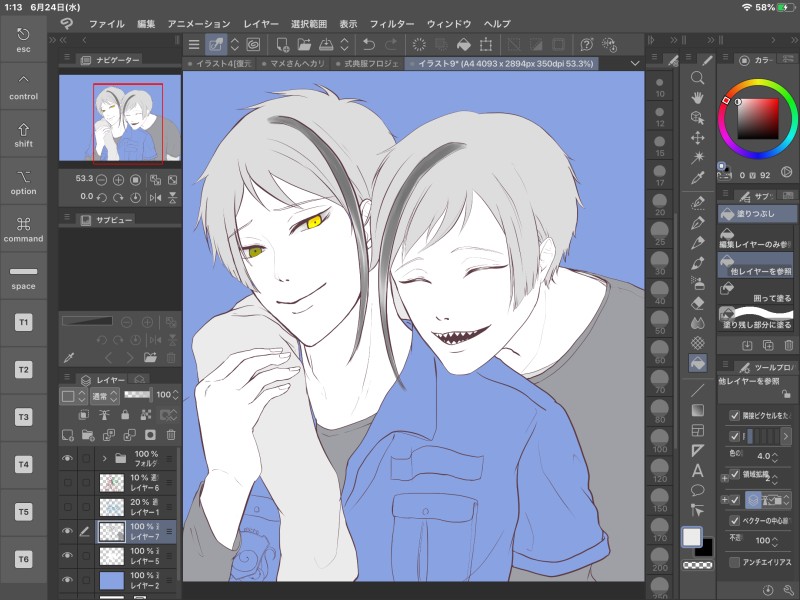Click Create layer mask icon
The width and height of the screenshot is (800, 600).
[150, 435]
